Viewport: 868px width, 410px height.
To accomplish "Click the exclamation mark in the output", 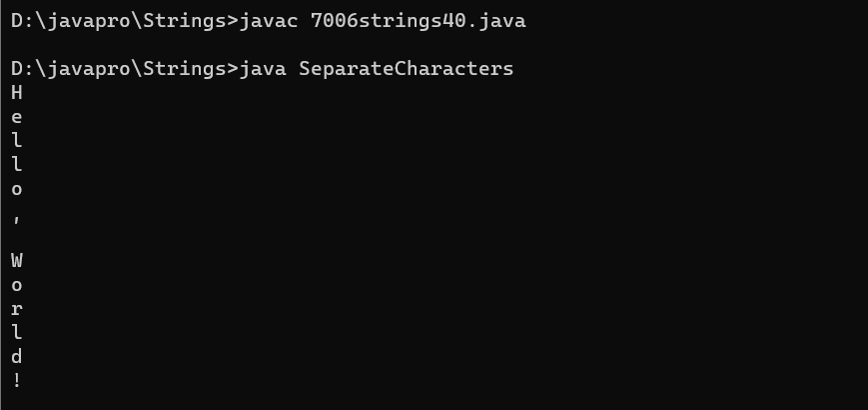I will (x=17, y=380).
